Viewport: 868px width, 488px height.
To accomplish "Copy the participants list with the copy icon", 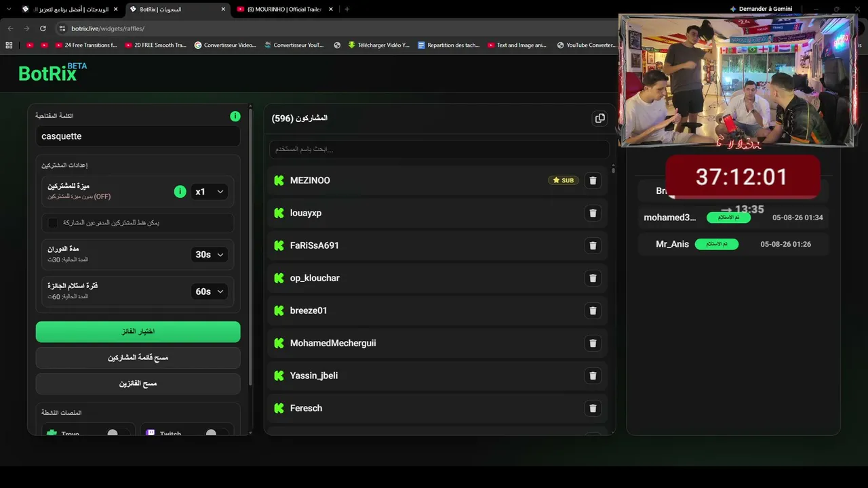I will click(x=599, y=119).
